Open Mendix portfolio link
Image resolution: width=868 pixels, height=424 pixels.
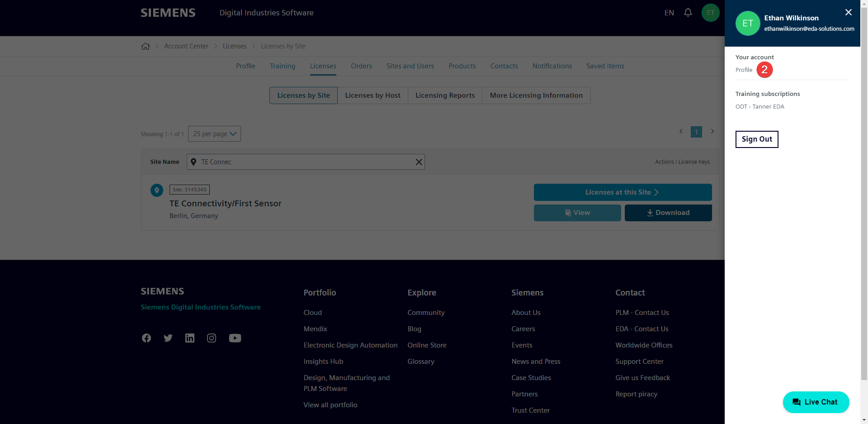pos(316,329)
